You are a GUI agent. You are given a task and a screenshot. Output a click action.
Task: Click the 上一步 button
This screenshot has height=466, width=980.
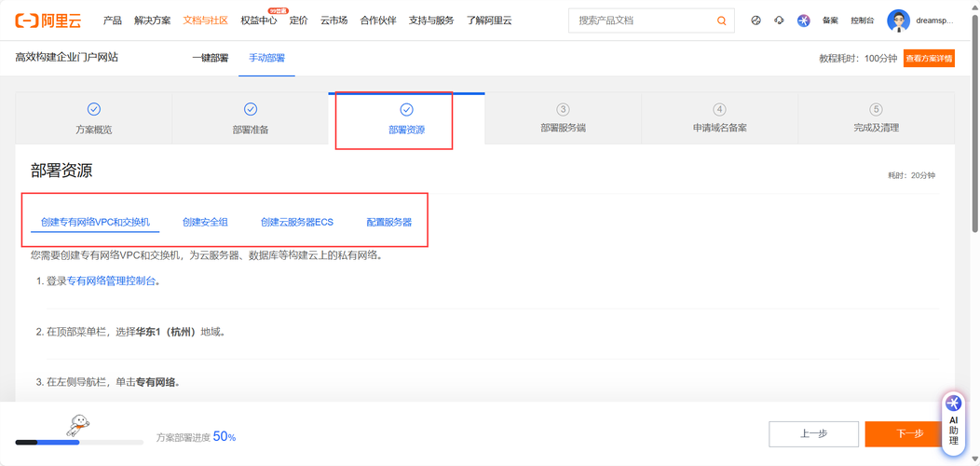coord(814,433)
